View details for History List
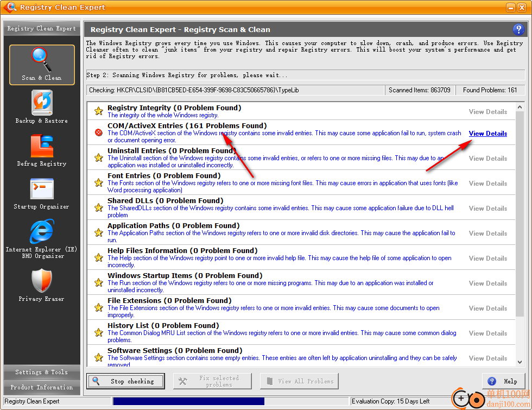Screen dimensions: 532x410 pos(488,333)
